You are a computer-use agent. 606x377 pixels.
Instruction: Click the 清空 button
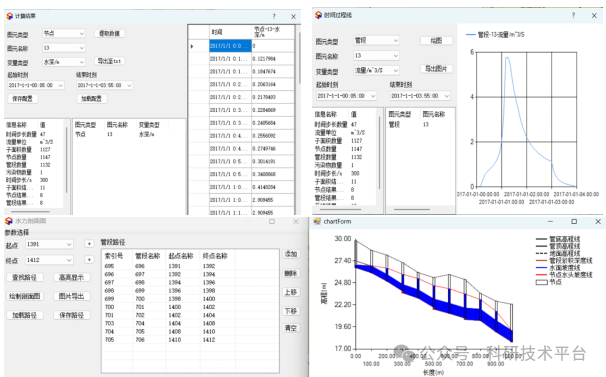point(291,328)
